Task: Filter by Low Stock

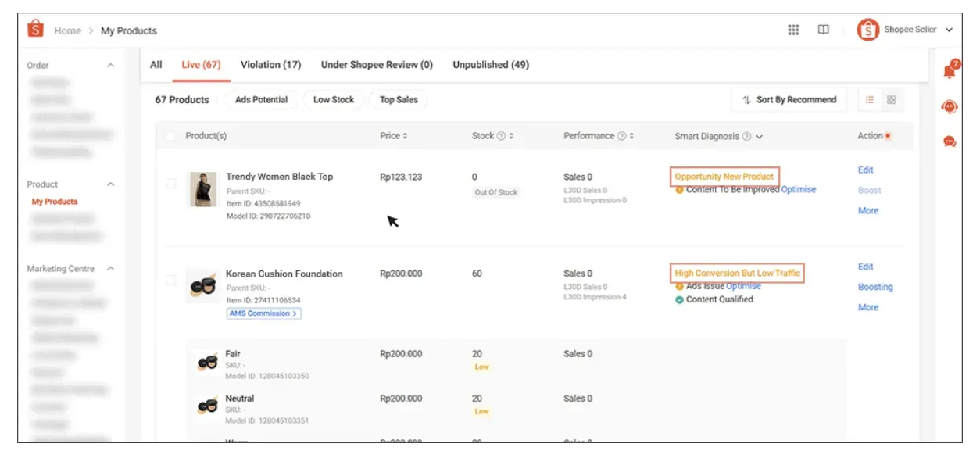Action: (334, 100)
